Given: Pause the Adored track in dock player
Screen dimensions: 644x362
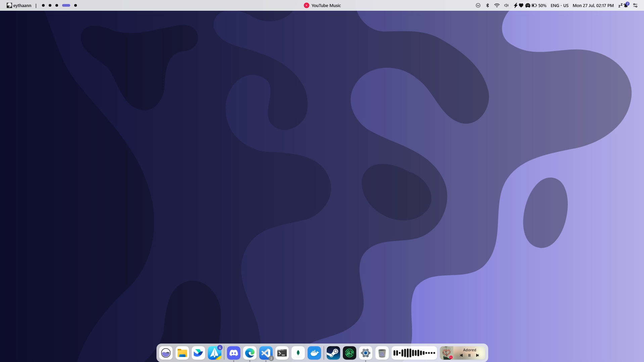Looking at the screenshot, I should coord(469,355).
